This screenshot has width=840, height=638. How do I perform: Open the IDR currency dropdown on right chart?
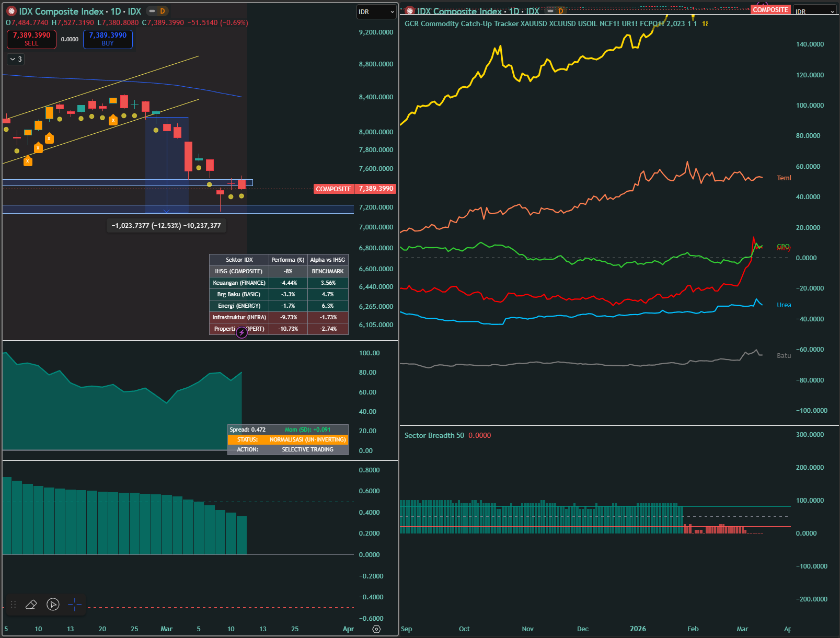point(815,11)
